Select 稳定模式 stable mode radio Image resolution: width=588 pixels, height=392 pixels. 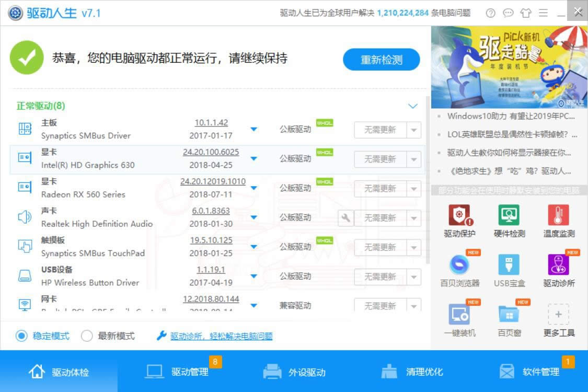click(x=21, y=336)
